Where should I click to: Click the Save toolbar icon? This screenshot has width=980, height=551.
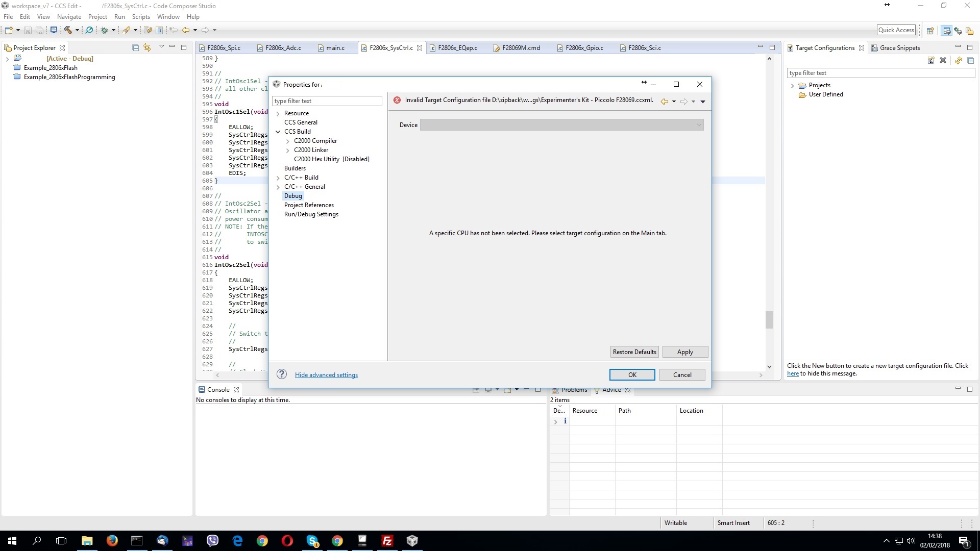(x=28, y=30)
